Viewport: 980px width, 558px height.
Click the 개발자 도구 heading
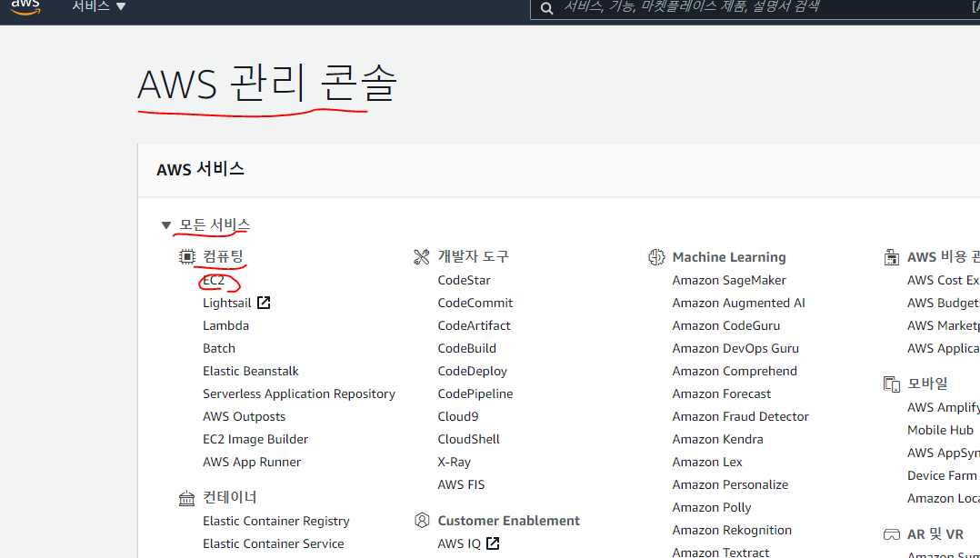tap(473, 257)
